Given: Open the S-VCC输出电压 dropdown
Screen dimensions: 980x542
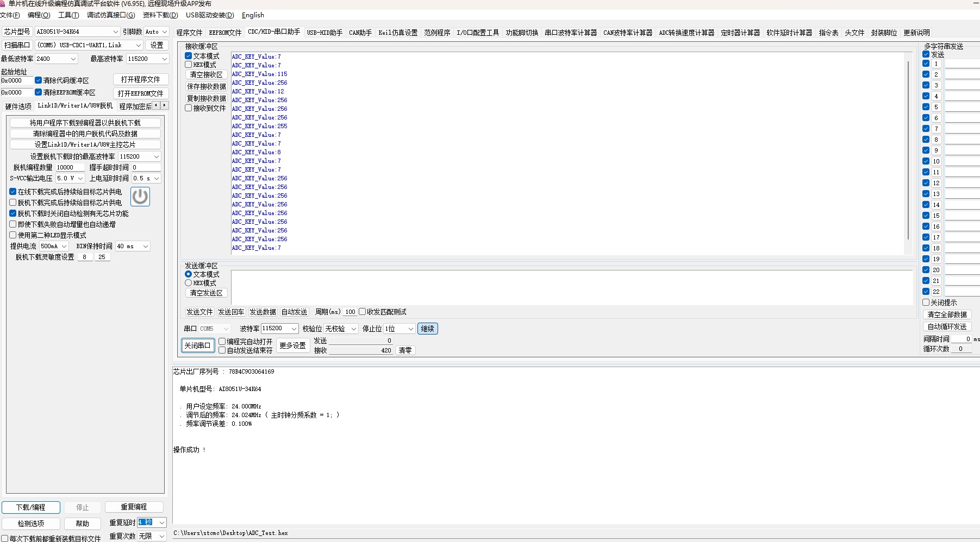Looking at the screenshot, I should point(80,179).
